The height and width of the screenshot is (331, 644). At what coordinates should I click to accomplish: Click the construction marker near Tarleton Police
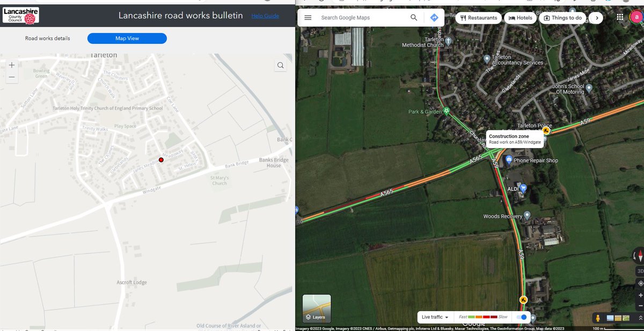[546, 130]
